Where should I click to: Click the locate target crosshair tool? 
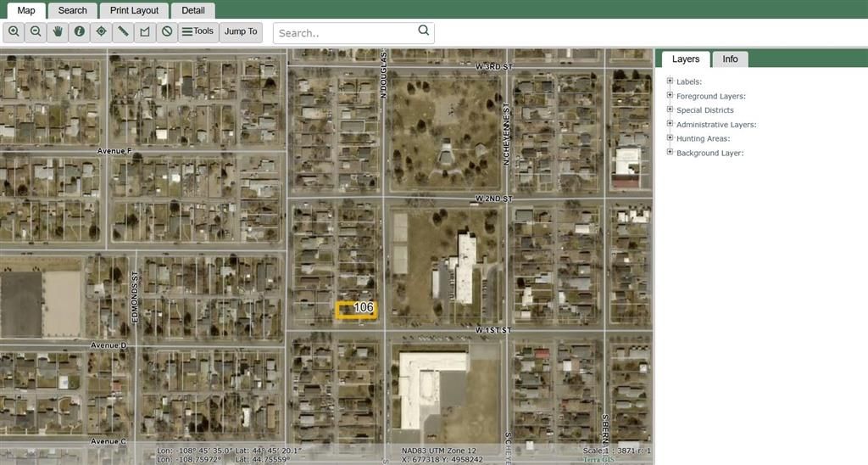(x=102, y=31)
